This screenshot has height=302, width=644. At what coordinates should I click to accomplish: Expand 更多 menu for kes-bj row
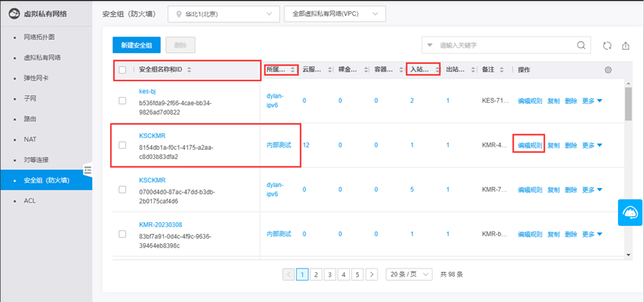pos(592,101)
